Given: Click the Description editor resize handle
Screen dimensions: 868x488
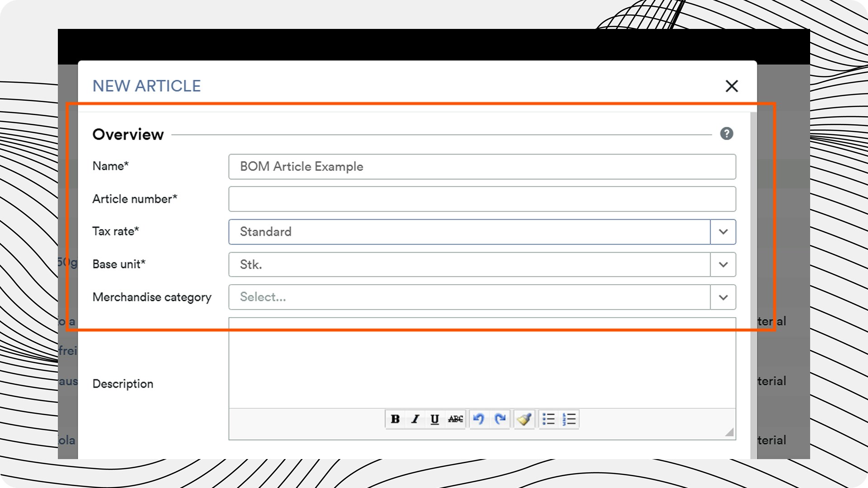Looking at the screenshot, I should (x=729, y=432).
